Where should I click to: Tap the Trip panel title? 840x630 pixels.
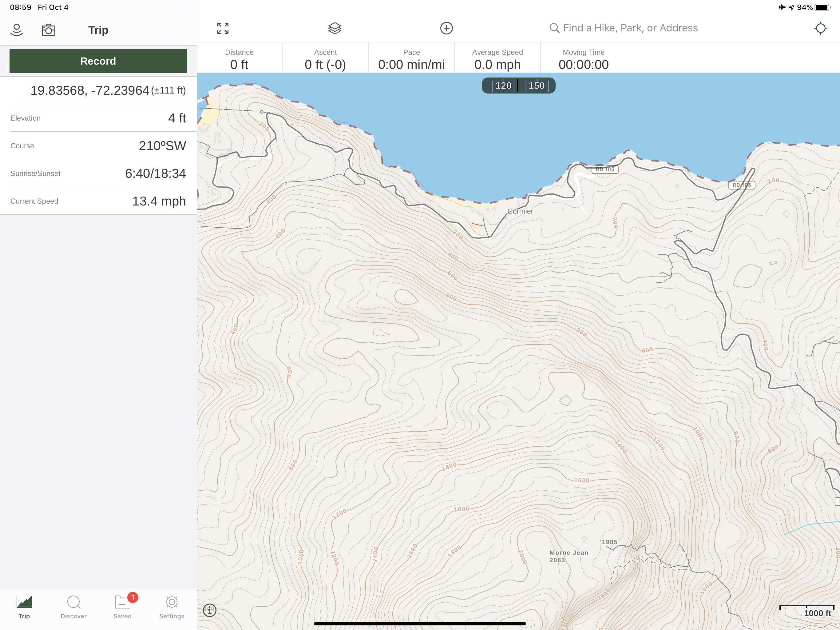pyautogui.click(x=98, y=30)
